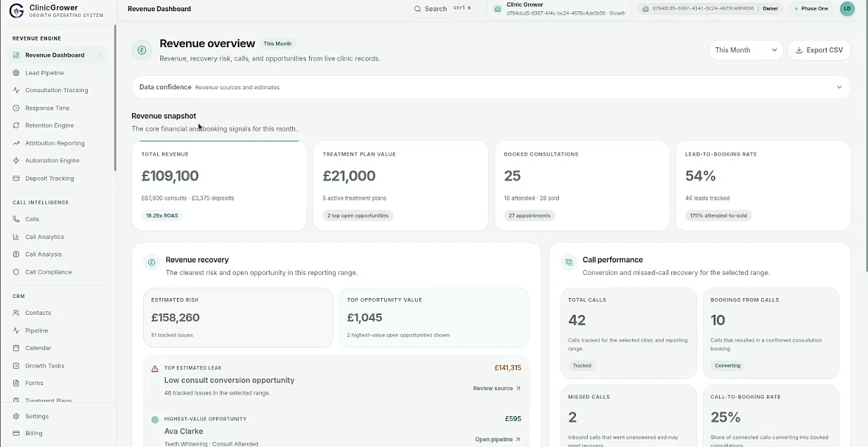Click the Contacts sidebar icon
This screenshot has height=447, width=868.
click(17, 313)
